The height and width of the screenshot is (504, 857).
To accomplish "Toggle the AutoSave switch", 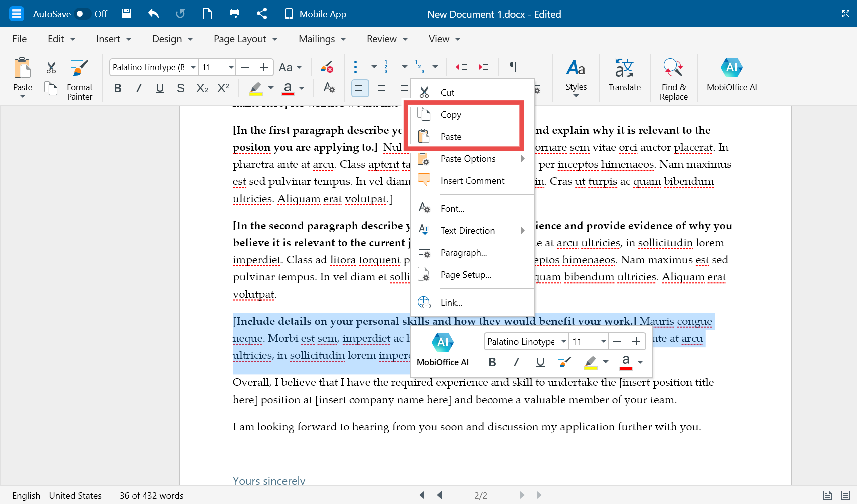I will pos(82,14).
